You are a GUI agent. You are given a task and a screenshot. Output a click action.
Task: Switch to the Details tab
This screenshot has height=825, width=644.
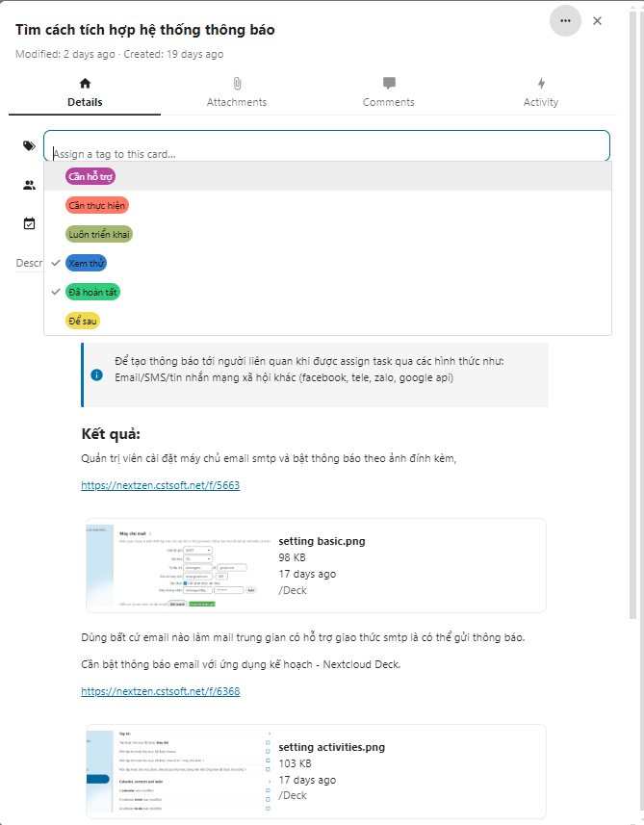[x=85, y=94]
